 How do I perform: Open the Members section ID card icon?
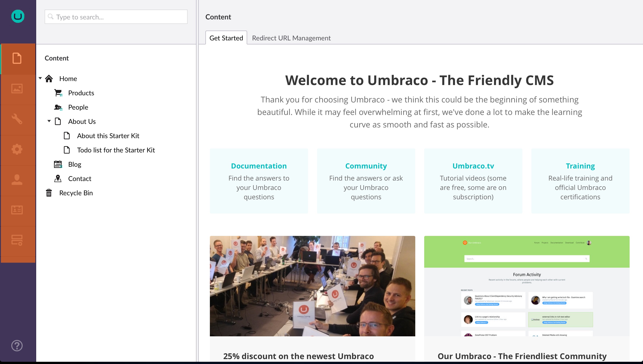coord(17,210)
